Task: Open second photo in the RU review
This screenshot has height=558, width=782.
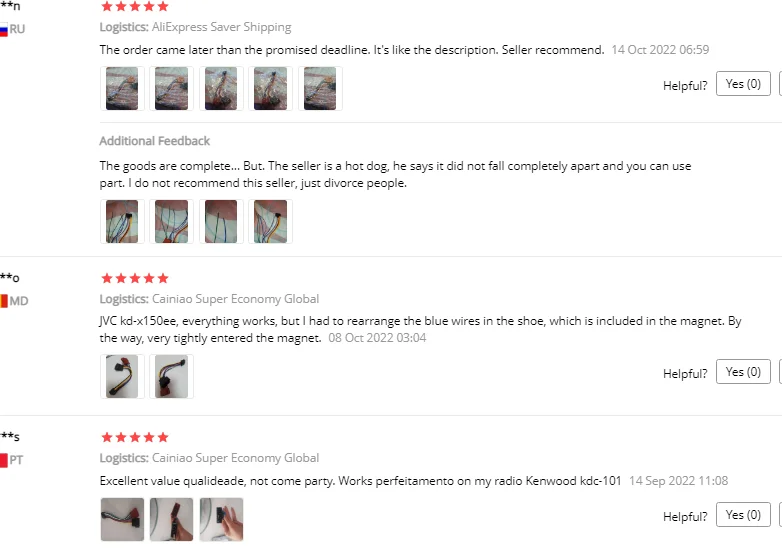Action: [x=172, y=88]
